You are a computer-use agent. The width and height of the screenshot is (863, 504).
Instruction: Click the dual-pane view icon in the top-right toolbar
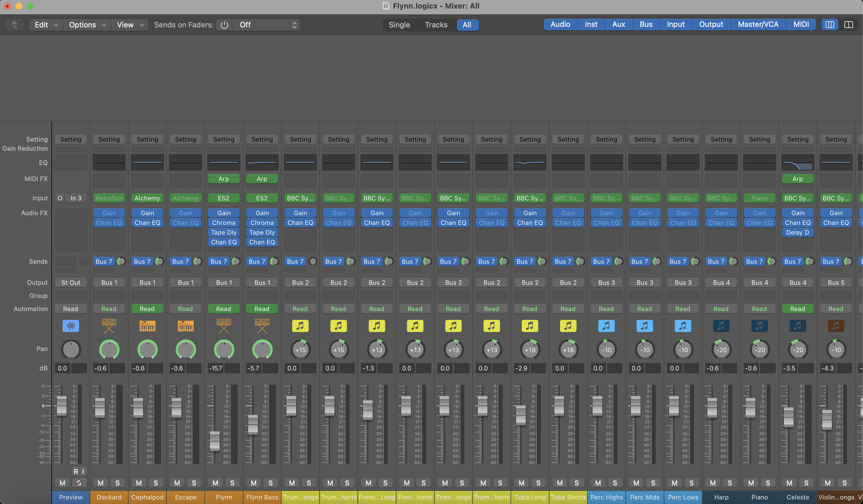tap(849, 24)
